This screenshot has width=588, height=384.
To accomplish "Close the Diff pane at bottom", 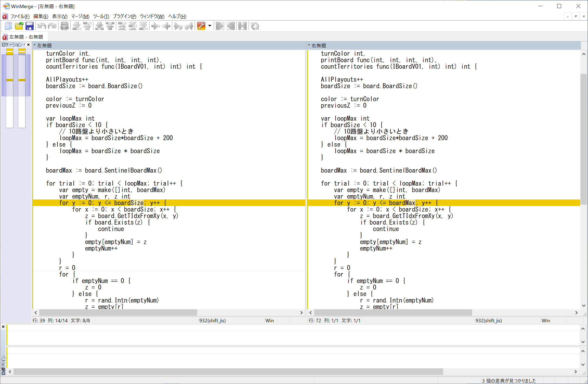I will coord(3,327).
